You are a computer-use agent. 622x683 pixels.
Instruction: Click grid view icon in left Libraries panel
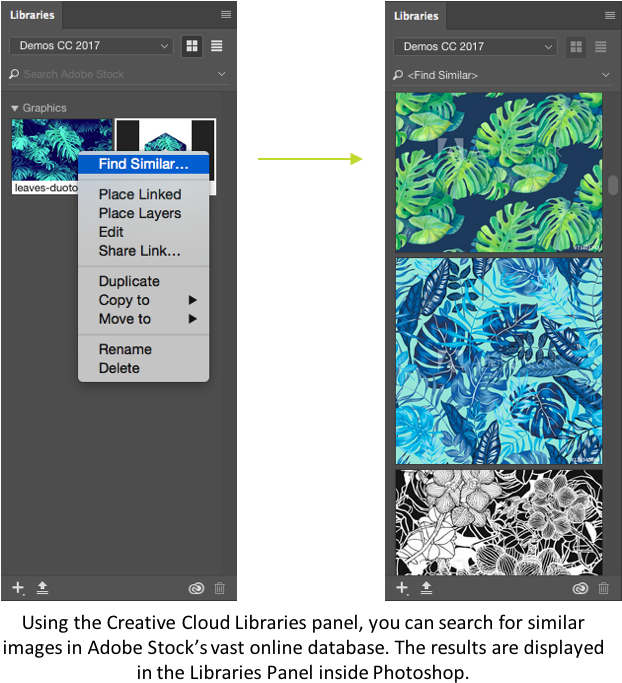coord(192,46)
